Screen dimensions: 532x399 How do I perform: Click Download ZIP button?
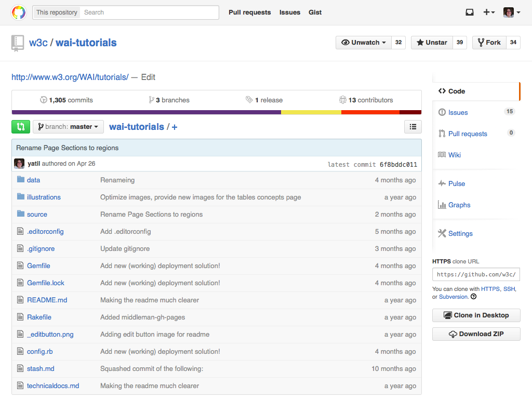click(x=476, y=334)
